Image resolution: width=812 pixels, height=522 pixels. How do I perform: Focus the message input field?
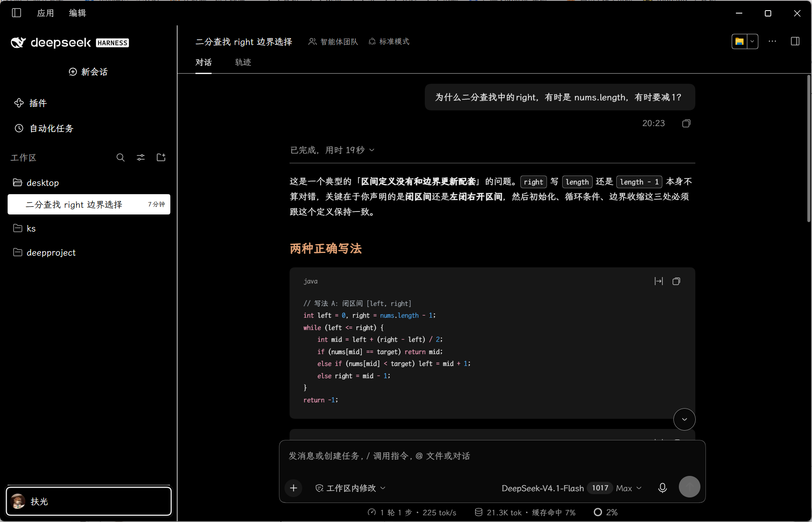(492, 456)
